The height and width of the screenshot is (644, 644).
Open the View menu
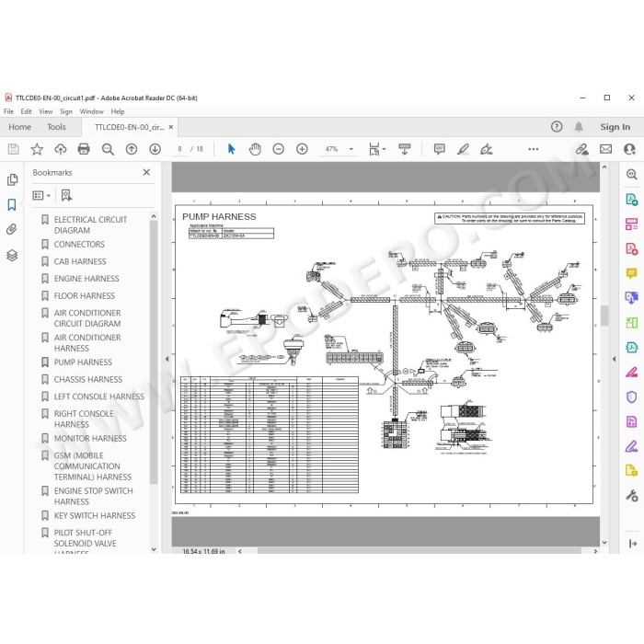click(46, 111)
